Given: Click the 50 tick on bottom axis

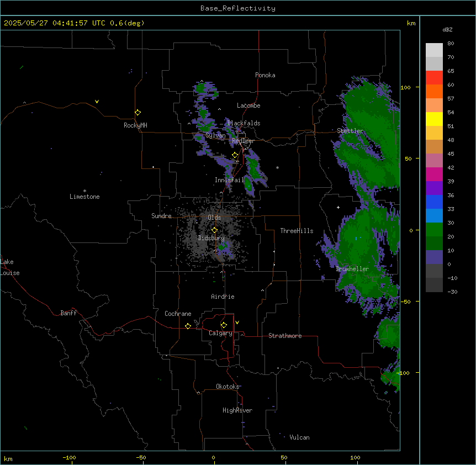Looking at the screenshot, I should (284, 457).
